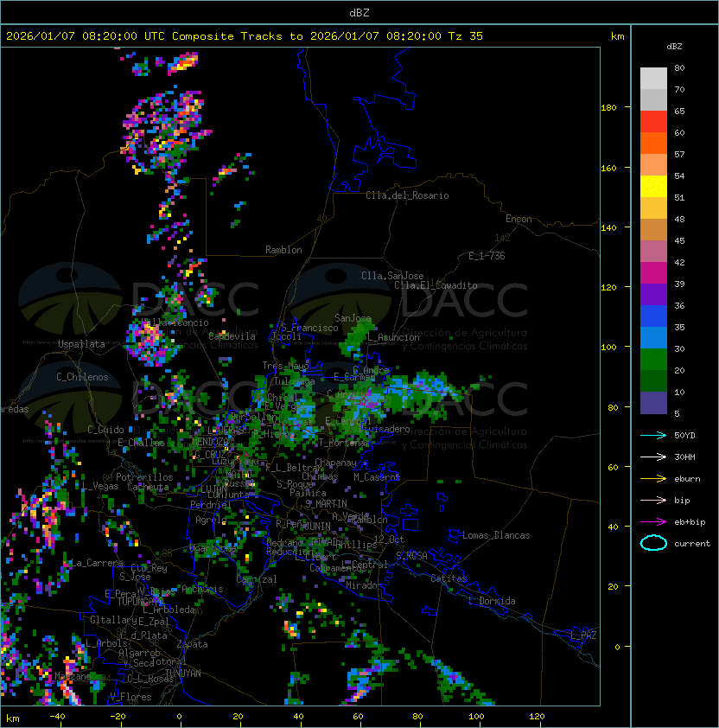The height and width of the screenshot is (728, 719).
Task: Click the 'L_Dormida' map label
Action: 492,601
